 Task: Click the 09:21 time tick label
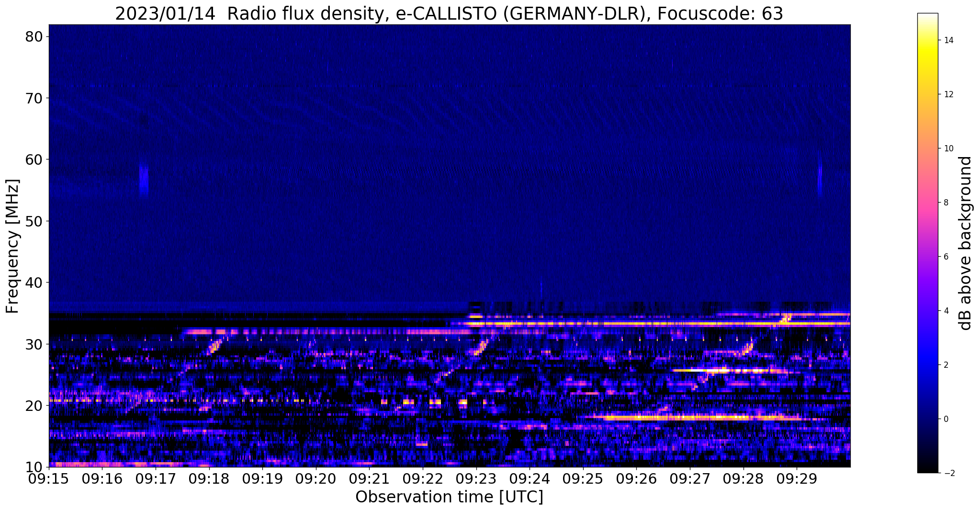click(370, 478)
